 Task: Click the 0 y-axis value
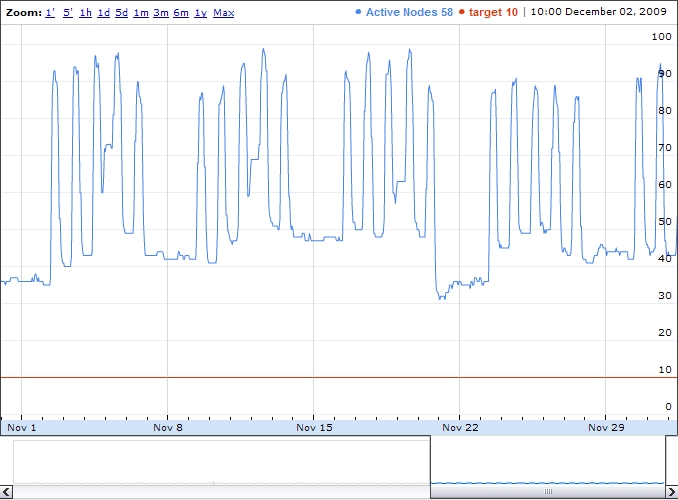pos(668,407)
